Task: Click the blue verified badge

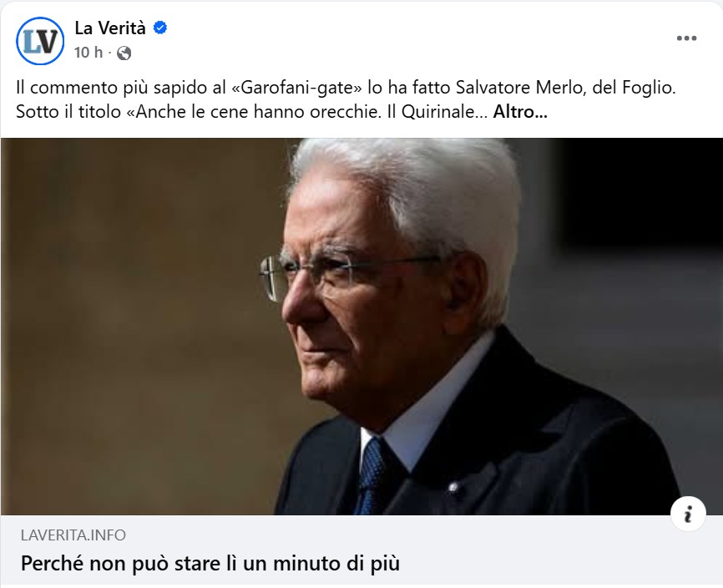Action: (x=160, y=28)
